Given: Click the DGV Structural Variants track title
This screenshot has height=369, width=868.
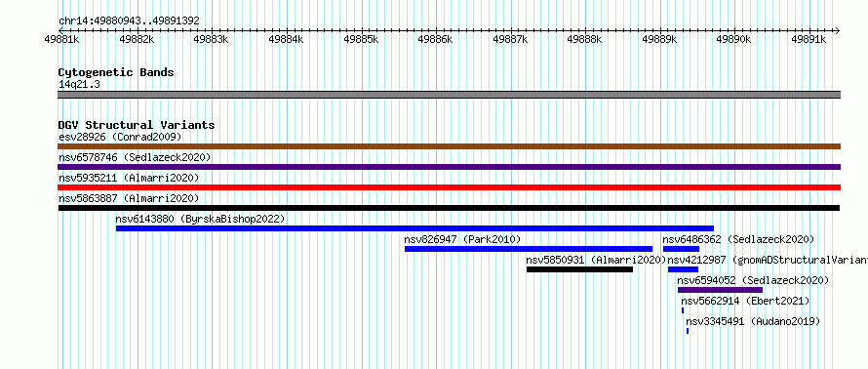Looking at the screenshot, I should point(137,125).
